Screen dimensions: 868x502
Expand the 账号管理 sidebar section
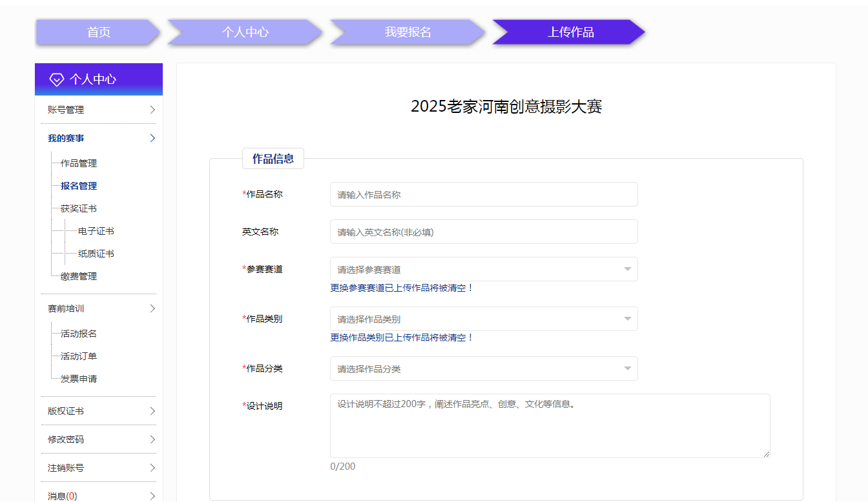(153, 109)
